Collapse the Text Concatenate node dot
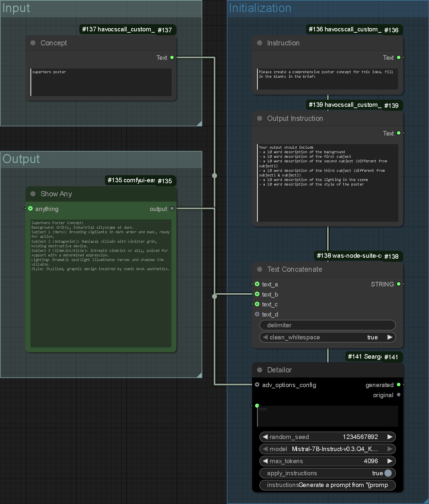Screen dimensions: 429x504 (x=260, y=269)
